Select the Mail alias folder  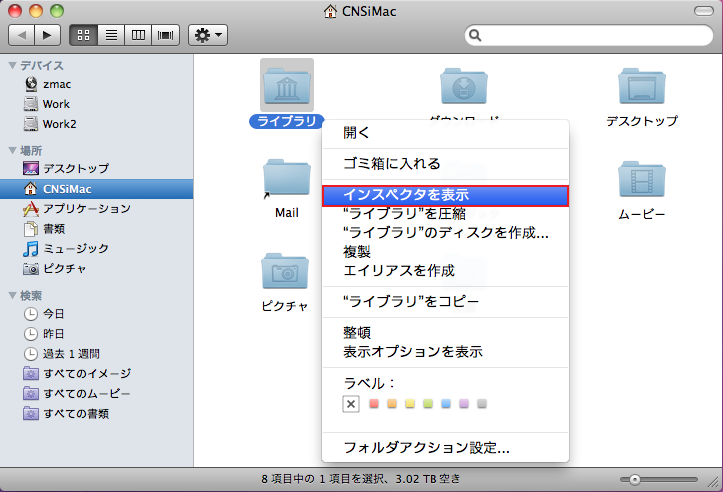coord(286,180)
